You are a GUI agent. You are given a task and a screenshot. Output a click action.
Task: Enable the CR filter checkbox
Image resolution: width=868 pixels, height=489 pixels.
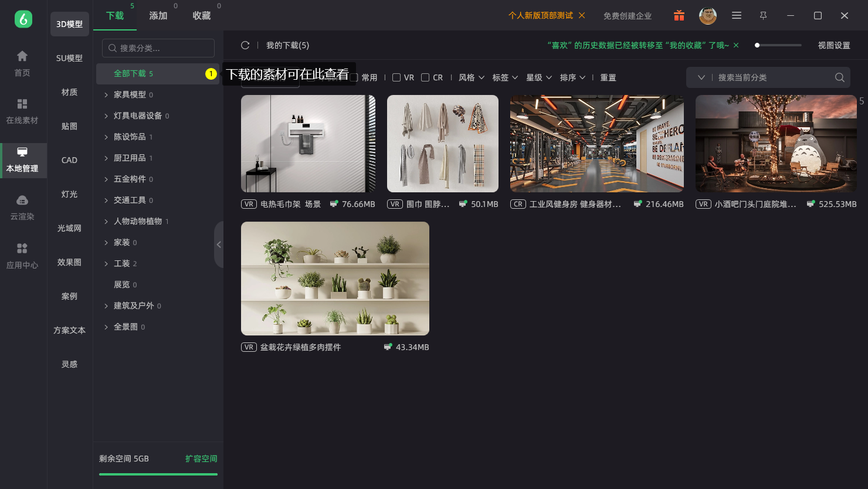coord(425,77)
